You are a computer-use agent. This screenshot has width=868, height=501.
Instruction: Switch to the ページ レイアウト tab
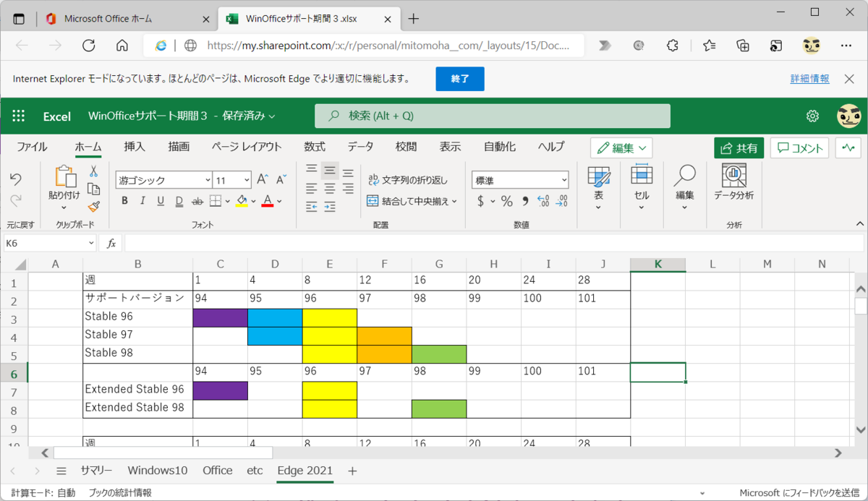pos(247,147)
